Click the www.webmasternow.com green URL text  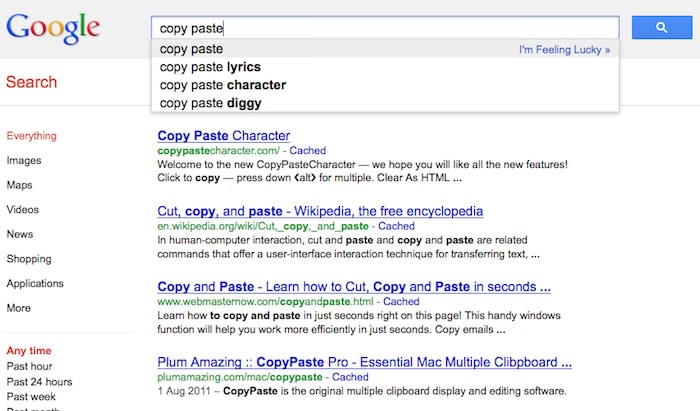265,301
